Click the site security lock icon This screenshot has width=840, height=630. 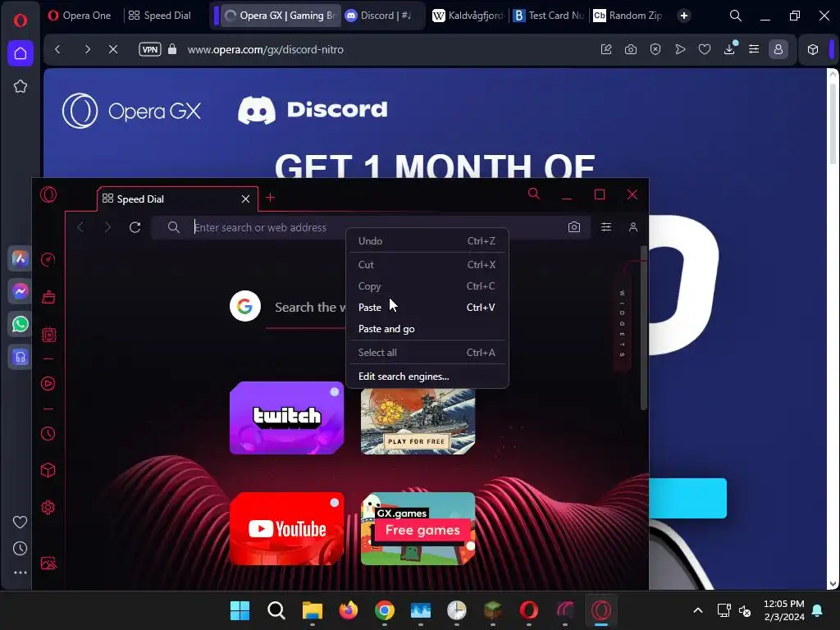[x=172, y=49]
